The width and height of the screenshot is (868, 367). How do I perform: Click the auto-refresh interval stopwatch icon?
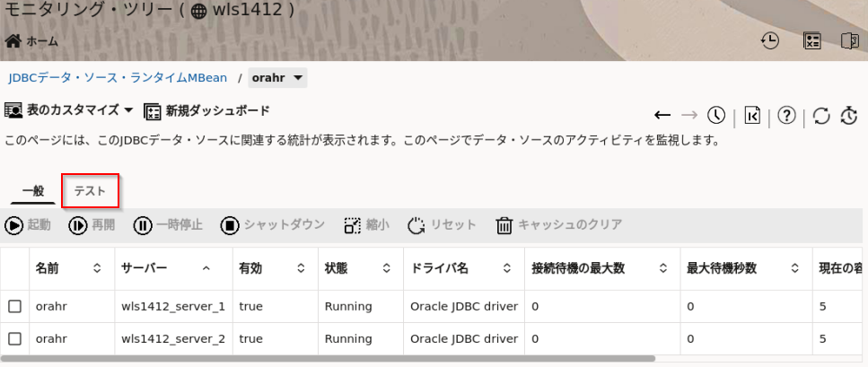tap(849, 116)
